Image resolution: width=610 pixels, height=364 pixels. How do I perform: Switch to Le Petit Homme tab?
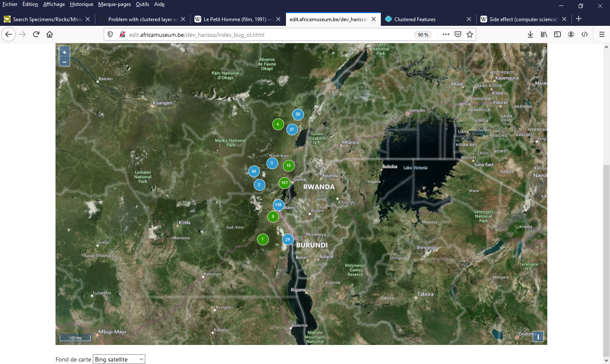coord(238,19)
